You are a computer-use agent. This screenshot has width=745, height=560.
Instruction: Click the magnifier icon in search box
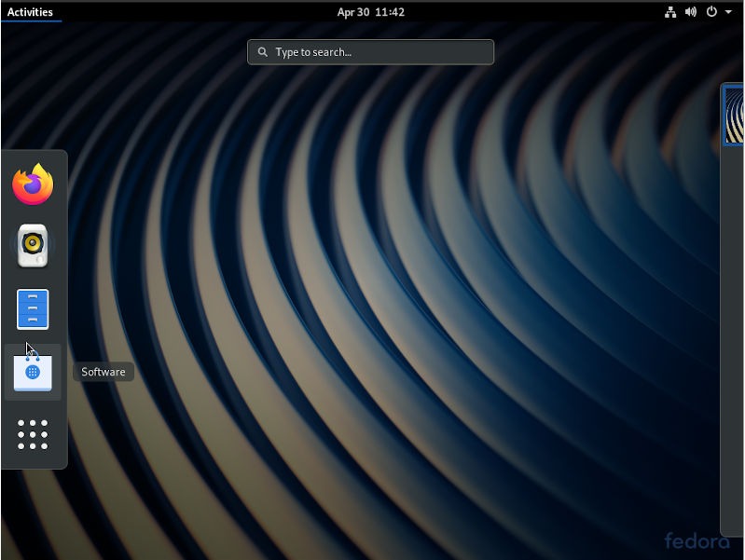tap(263, 52)
